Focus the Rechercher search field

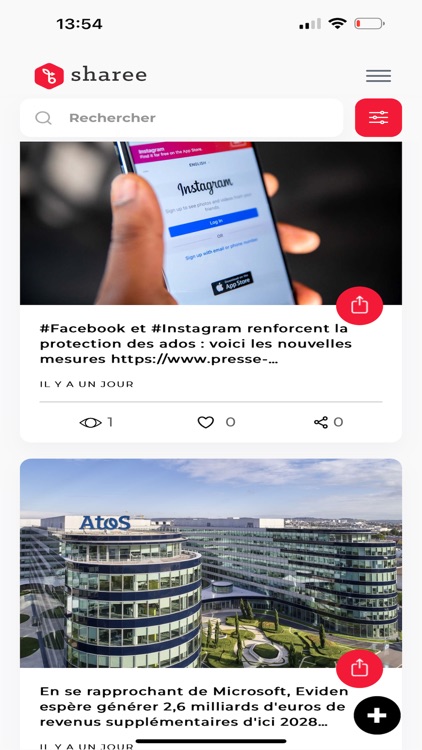pos(182,118)
